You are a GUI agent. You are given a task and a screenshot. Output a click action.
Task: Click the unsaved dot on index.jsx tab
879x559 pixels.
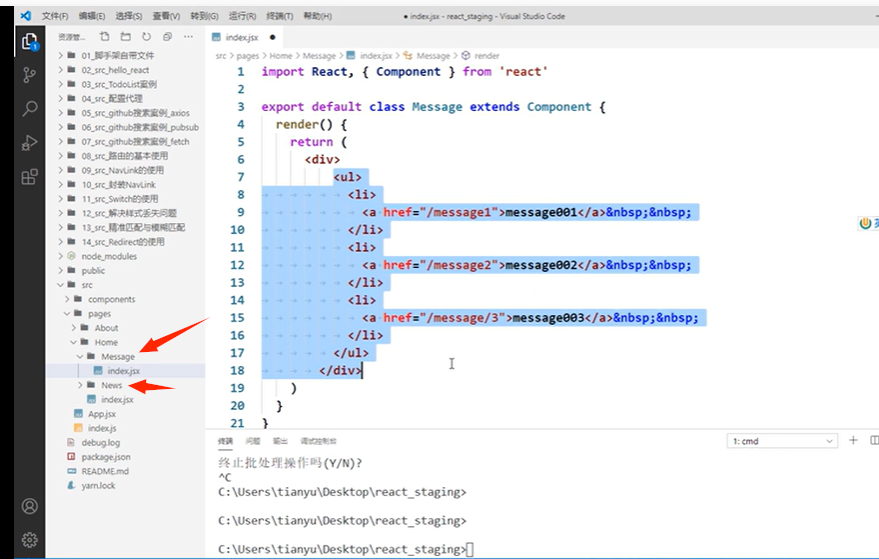pyautogui.click(x=272, y=38)
